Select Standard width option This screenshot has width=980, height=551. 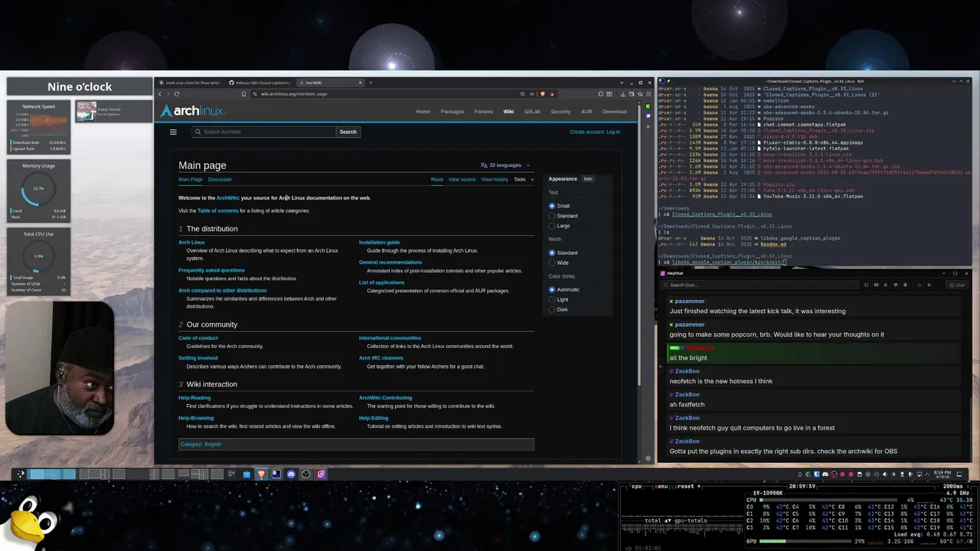(551, 253)
